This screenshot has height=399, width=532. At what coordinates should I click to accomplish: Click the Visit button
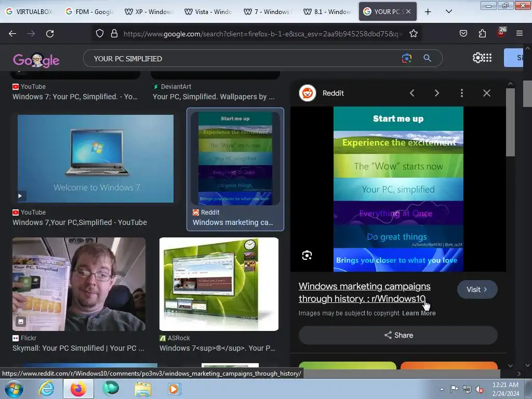pos(477,289)
